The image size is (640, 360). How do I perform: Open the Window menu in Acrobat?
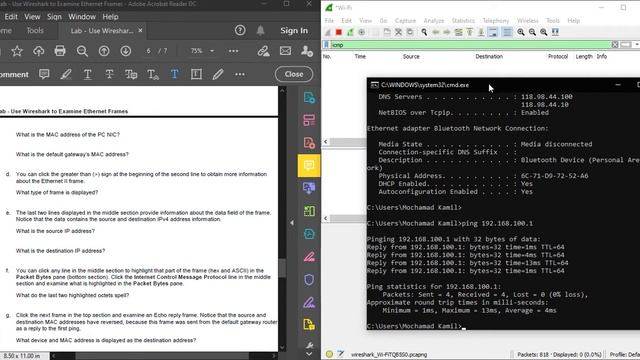(82, 17)
